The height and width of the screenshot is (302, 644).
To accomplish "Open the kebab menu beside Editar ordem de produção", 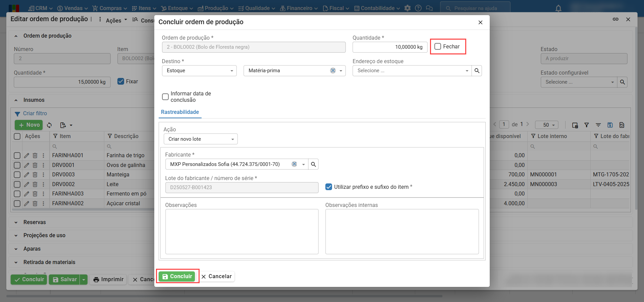I will pos(100,19).
